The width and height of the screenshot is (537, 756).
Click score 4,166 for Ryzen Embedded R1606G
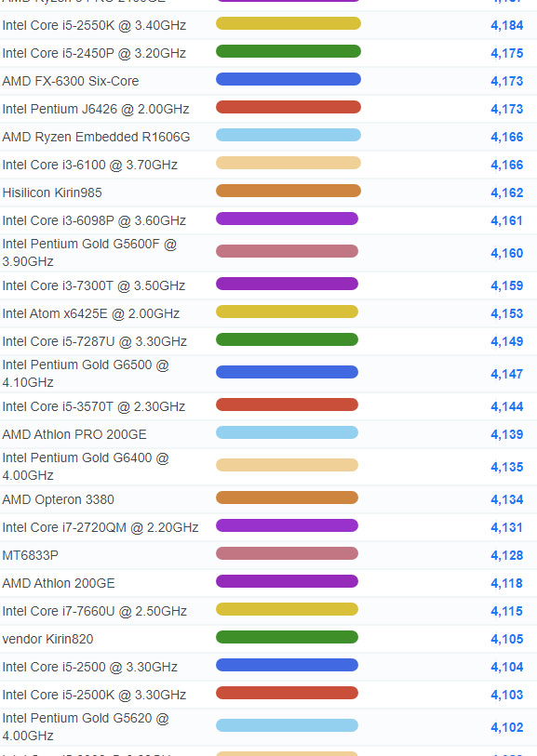506,138
